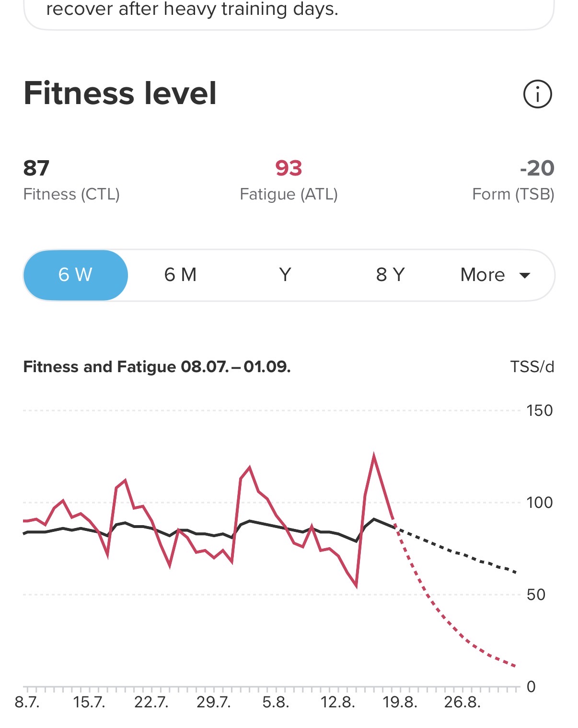Tap the Form (TSB) value -20
The width and height of the screenshot is (578, 728).
coord(537,168)
